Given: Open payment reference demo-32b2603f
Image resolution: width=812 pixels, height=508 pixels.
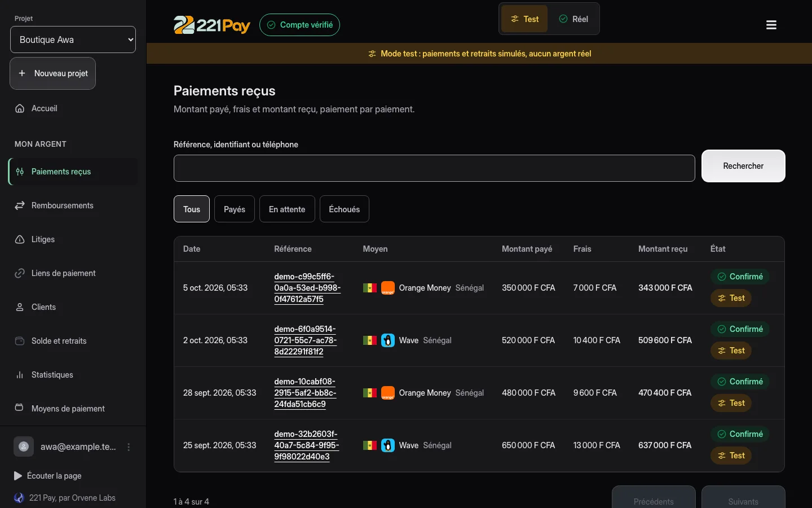Looking at the screenshot, I should coord(307,445).
